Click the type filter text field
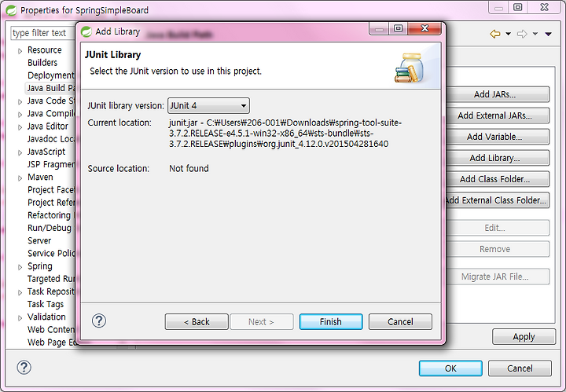This screenshot has height=392, width=566. pyautogui.click(x=42, y=33)
